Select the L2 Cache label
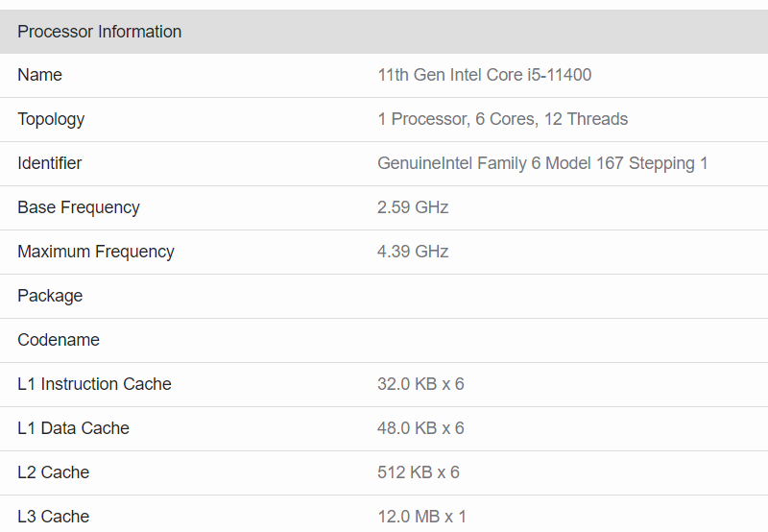 point(54,472)
